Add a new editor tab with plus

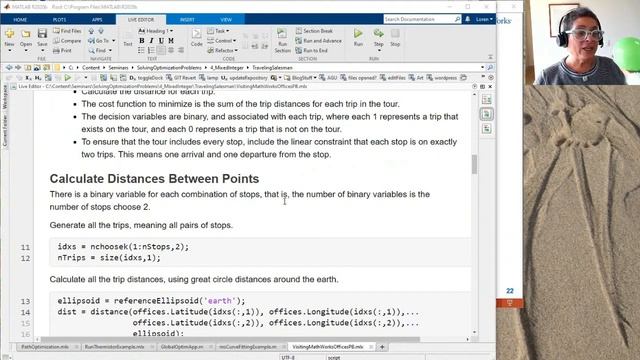[x=382, y=347]
